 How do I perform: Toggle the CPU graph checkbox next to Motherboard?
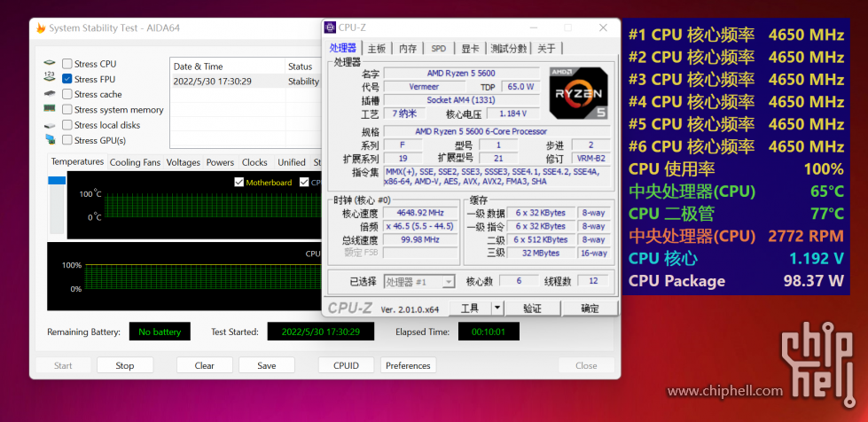pyautogui.click(x=304, y=183)
